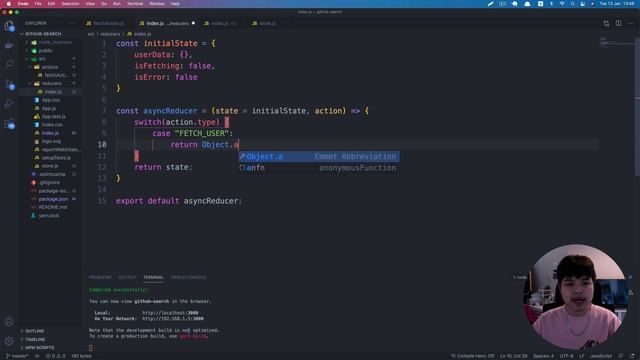This screenshot has width=640, height=360.
Task: Open the Selection menu
Action: tap(70, 4)
